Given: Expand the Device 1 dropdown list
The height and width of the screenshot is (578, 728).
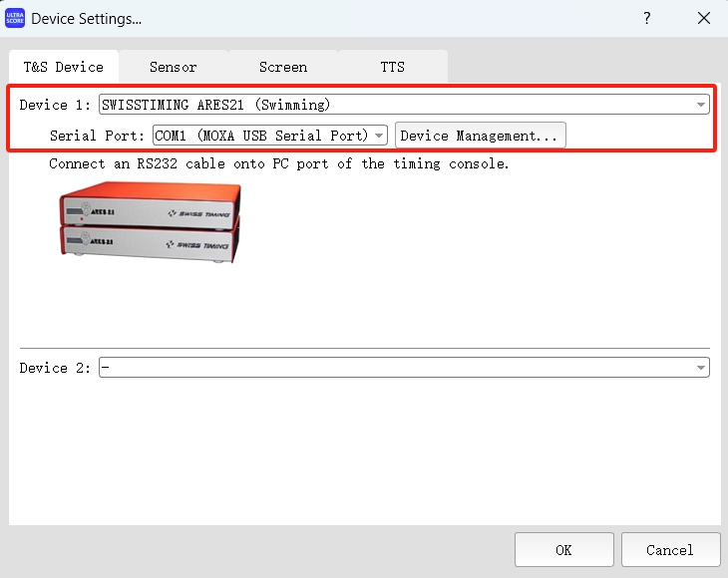Looking at the screenshot, I should coord(701,105).
